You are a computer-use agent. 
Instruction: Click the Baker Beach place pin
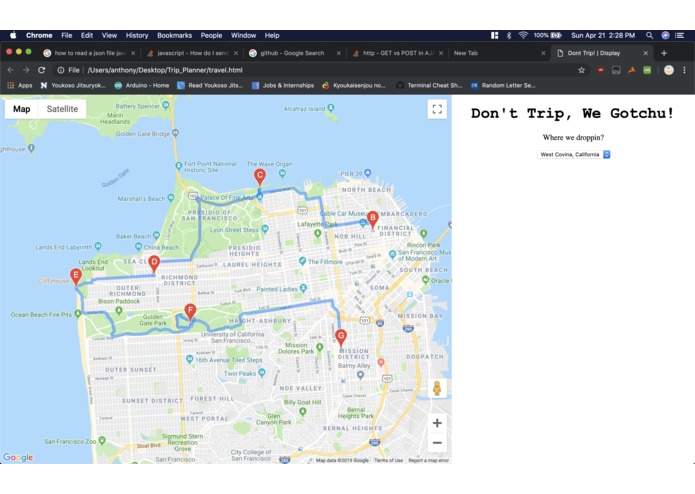coord(156,235)
